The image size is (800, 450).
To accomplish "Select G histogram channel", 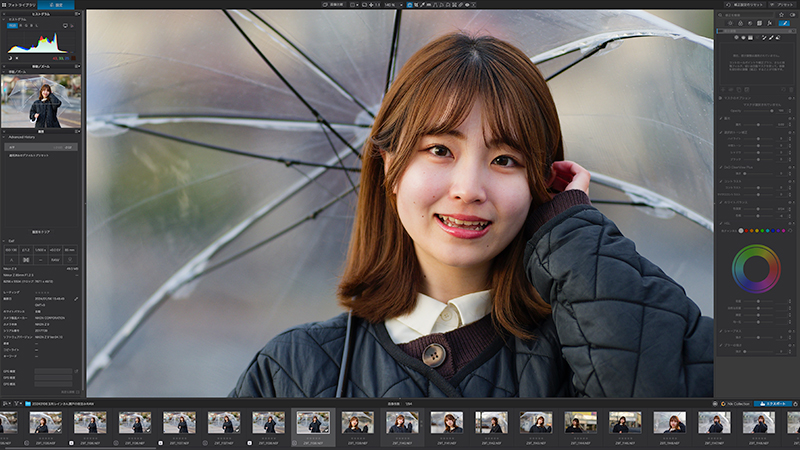I will click(x=26, y=26).
